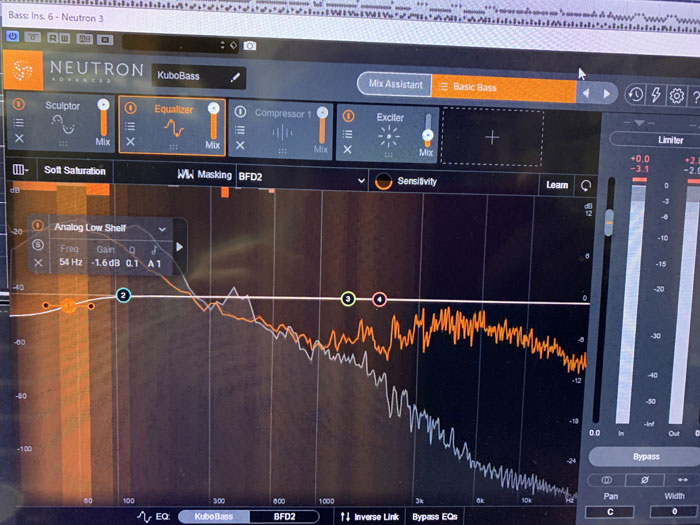Viewport: 700px width, 525px height.
Task: Adjust the Exciter Mix slider
Action: [428, 130]
